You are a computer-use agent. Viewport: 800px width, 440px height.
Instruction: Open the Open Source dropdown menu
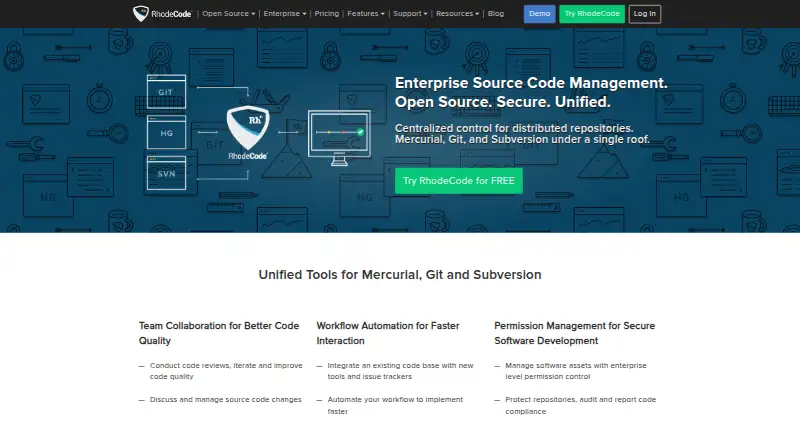coord(228,14)
